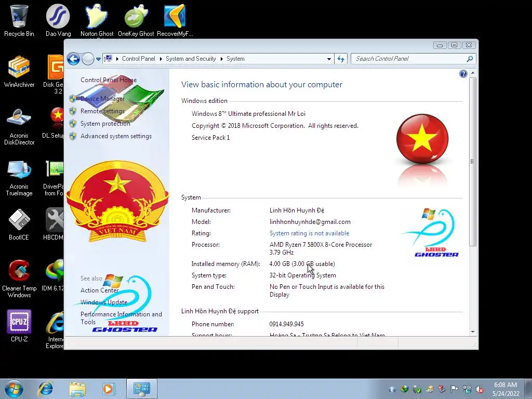Click the vertical scrollbar thumb
The image size is (532, 399).
tap(472, 162)
